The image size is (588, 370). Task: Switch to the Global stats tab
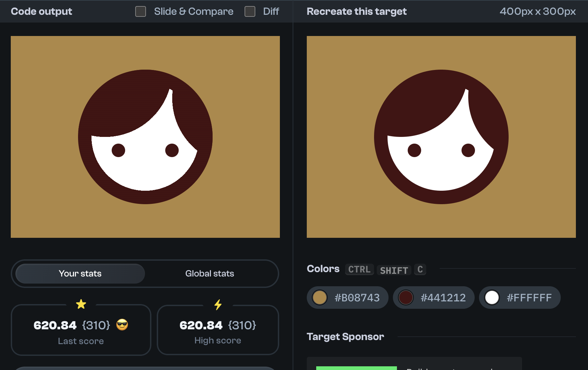click(x=210, y=273)
